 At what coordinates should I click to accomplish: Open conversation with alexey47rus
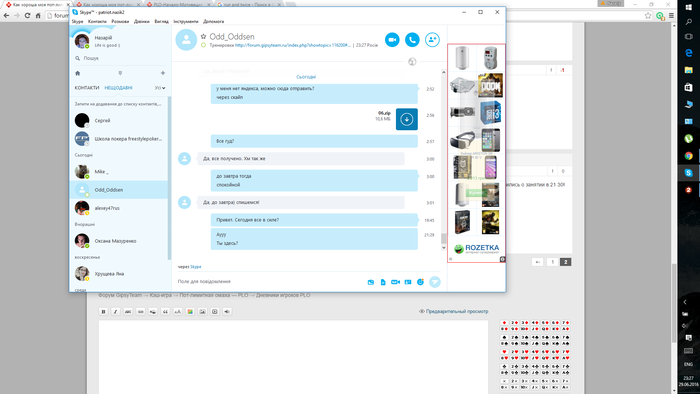pyautogui.click(x=119, y=208)
